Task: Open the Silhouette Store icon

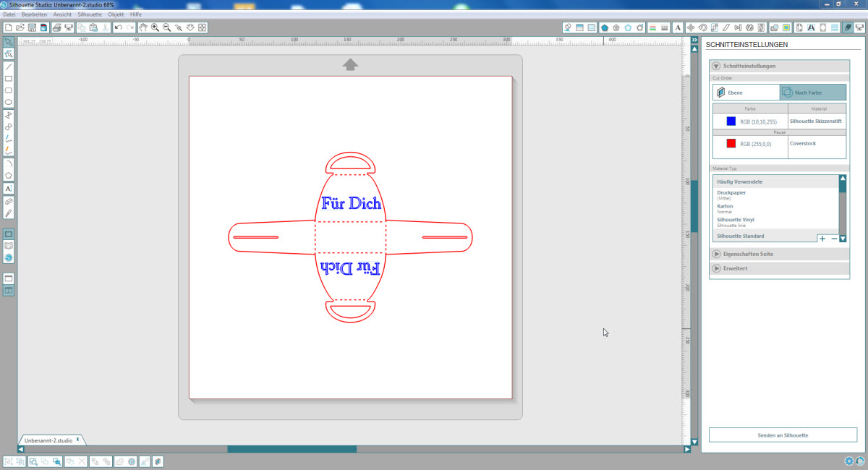Action: pyautogui.click(x=9, y=257)
